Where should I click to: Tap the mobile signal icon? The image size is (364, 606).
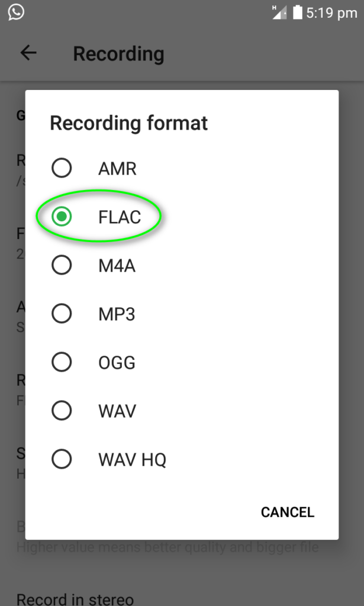coord(279,12)
